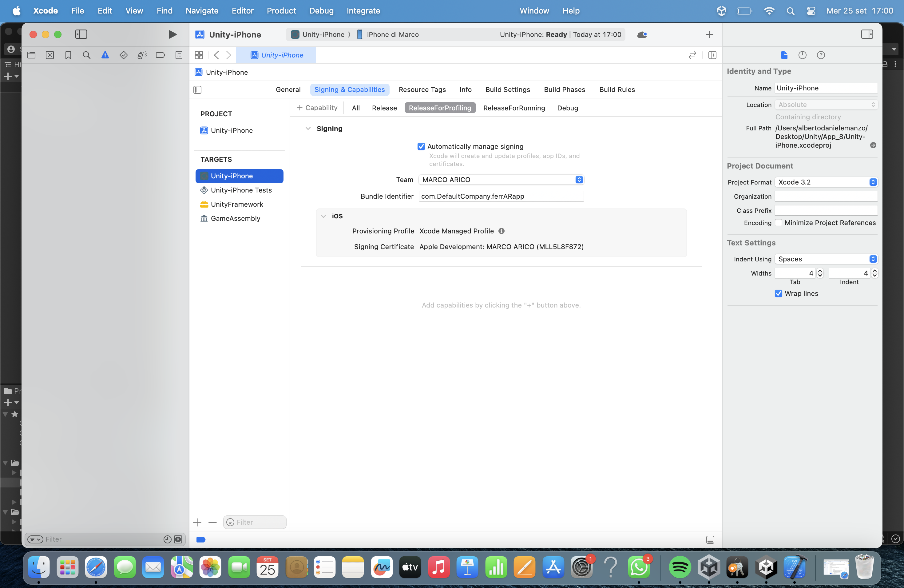The image size is (904, 588).
Task: Open the Xcode Cloud status icon
Action: [642, 35]
